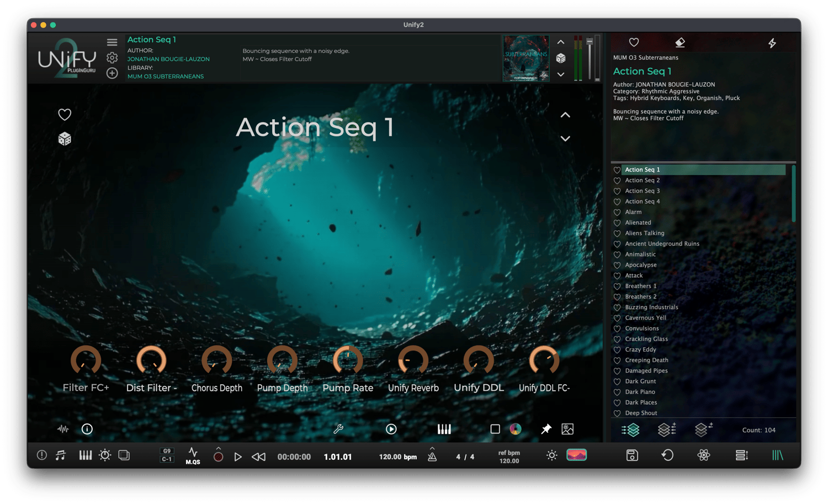Click the 120.00 bpm tempo field
The image size is (828, 504).
[x=398, y=457]
